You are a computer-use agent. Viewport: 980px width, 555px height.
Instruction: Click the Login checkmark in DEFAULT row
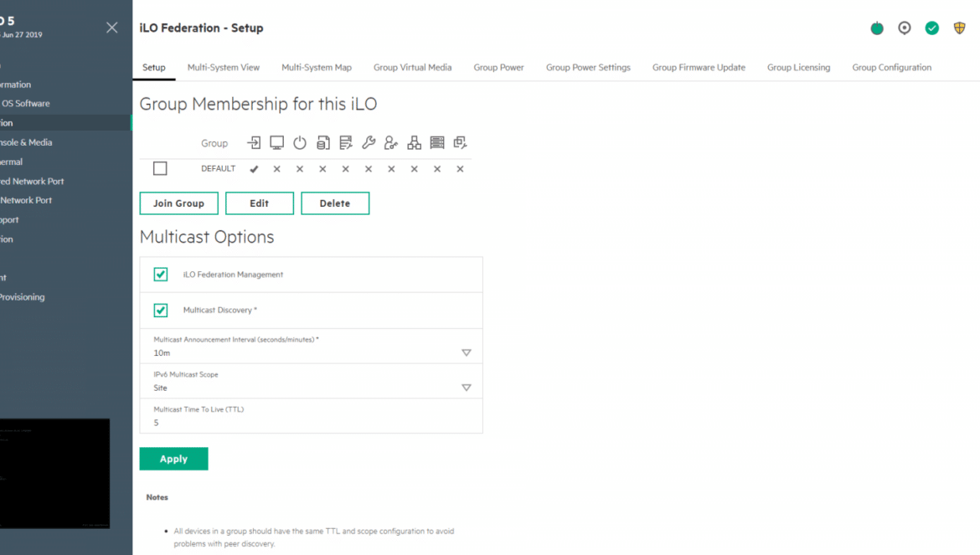pyautogui.click(x=254, y=169)
